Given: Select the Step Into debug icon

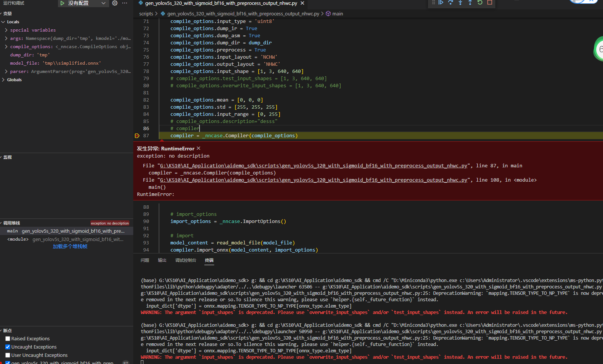Looking at the screenshot, I should (460, 3).
